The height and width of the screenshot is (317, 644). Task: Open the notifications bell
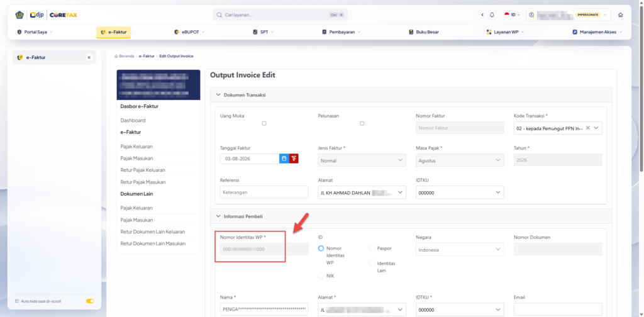pyautogui.click(x=492, y=15)
